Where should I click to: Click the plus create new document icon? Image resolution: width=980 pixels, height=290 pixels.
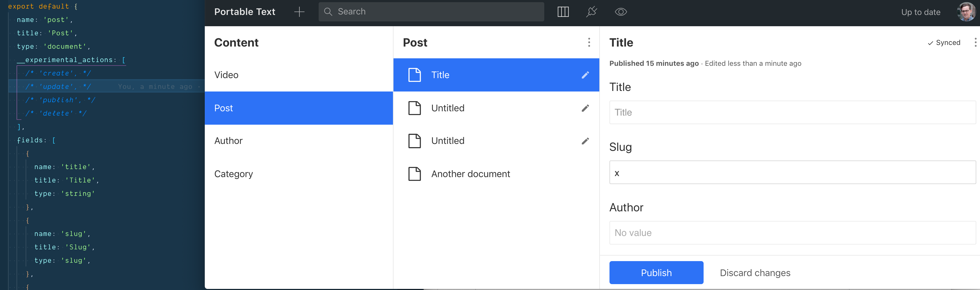(299, 12)
